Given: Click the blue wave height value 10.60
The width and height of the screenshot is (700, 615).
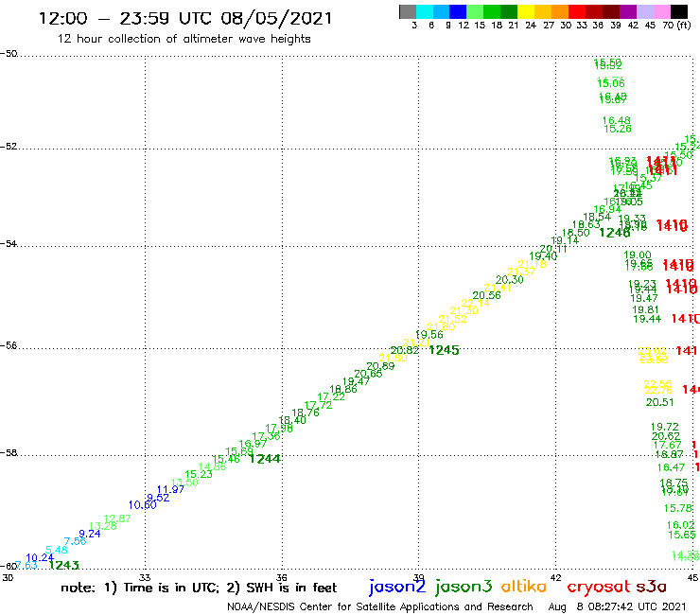Looking at the screenshot, I should tap(143, 505).
